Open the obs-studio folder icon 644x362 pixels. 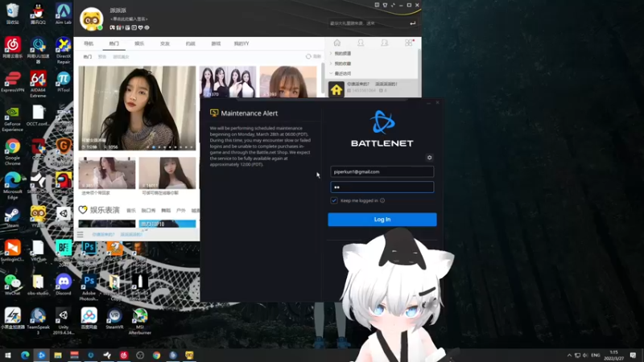click(x=38, y=285)
